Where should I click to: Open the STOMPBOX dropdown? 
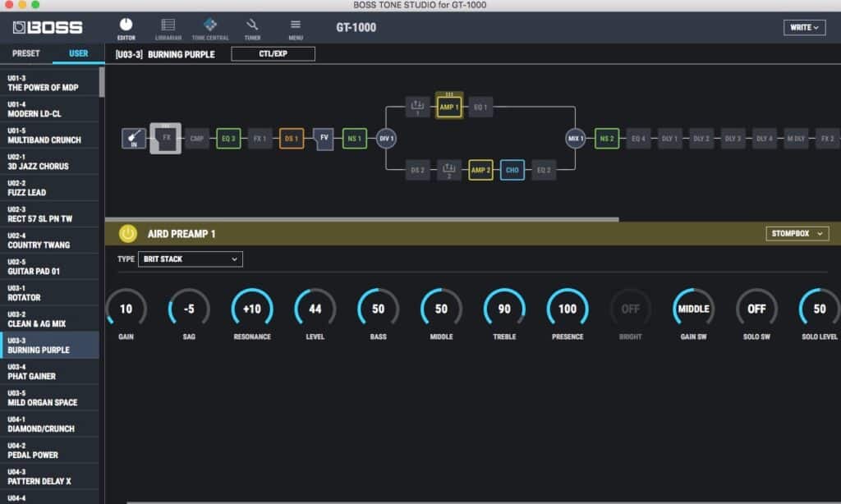coord(797,234)
